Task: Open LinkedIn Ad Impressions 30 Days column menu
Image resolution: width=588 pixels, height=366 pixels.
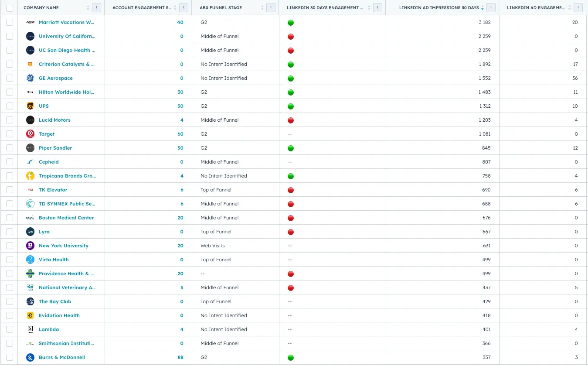Action: coord(491,8)
